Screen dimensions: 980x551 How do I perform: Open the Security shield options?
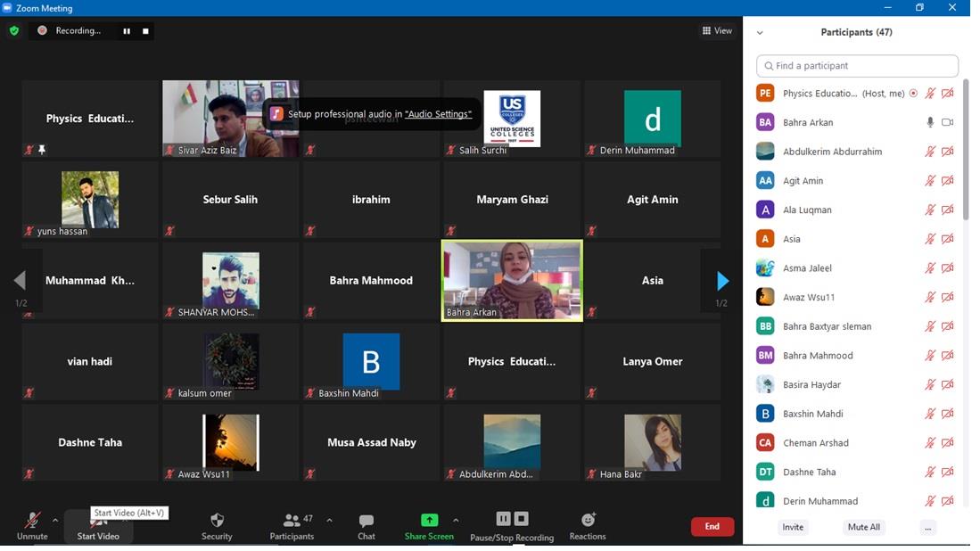coord(217,525)
